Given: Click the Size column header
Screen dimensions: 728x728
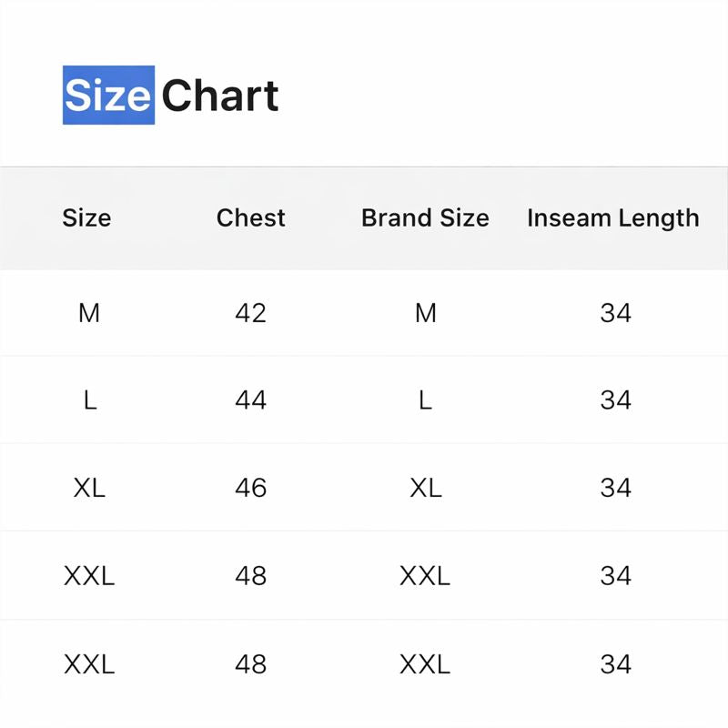Looking at the screenshot, I should click(x=86, y=218).
